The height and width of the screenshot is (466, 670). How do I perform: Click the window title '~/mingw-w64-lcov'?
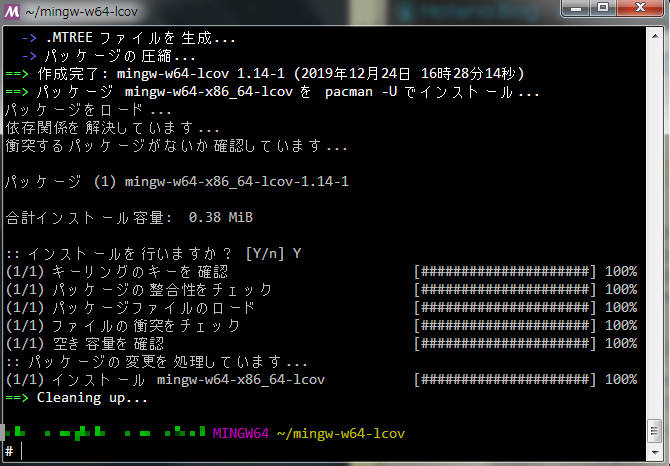82,12
